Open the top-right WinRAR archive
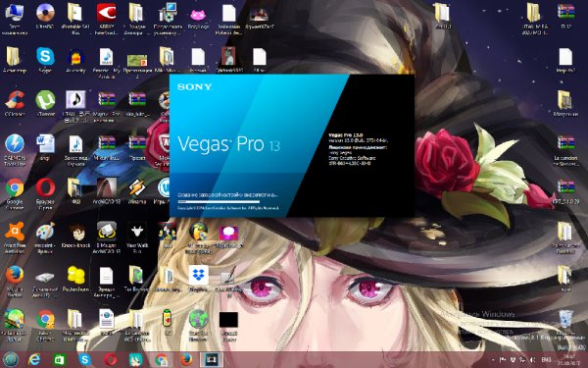This screenshot has width=588, height=368. pyautogui.click(x=565, y=12)
